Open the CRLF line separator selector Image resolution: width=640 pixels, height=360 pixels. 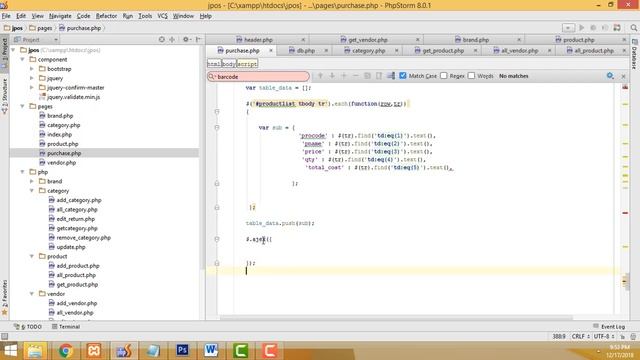pos(580,336)
